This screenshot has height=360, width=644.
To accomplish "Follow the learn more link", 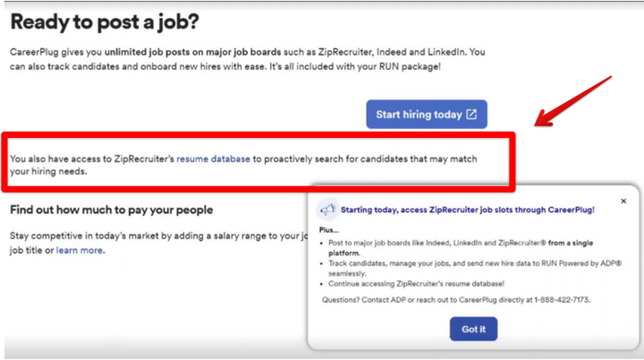I will tap(80, 250).
